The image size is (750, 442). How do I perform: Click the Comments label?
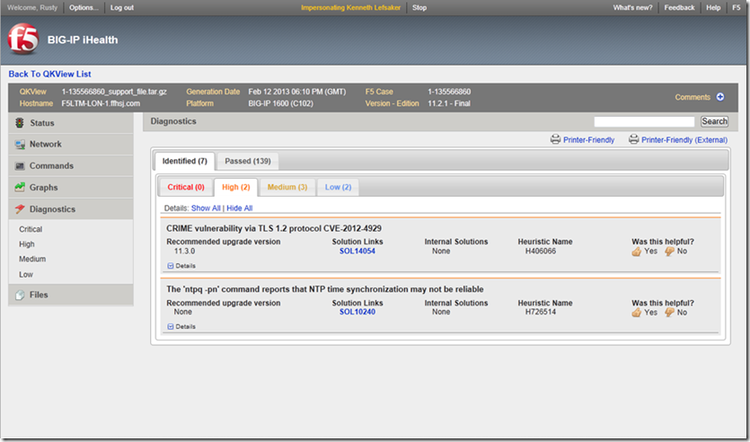pyautogui.click(x=693, y=97)
